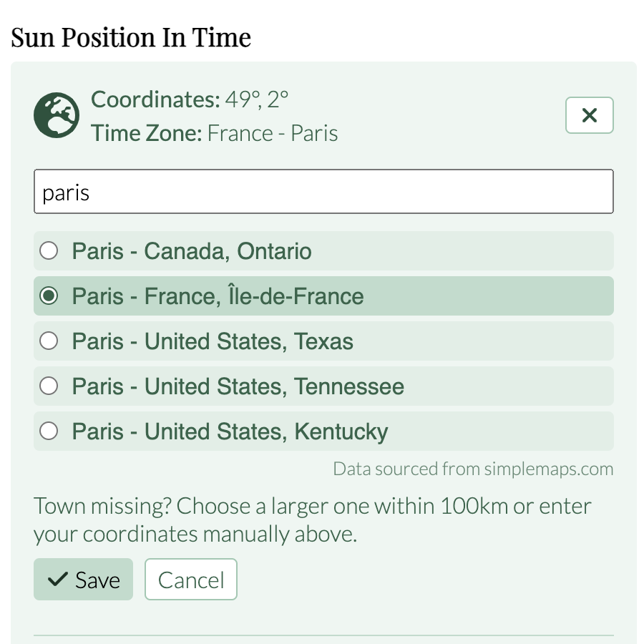This screenshot has height=644, width=644.
Task: Pick the 'Paris - United States, Texas' label
Action: pos(213,341)
